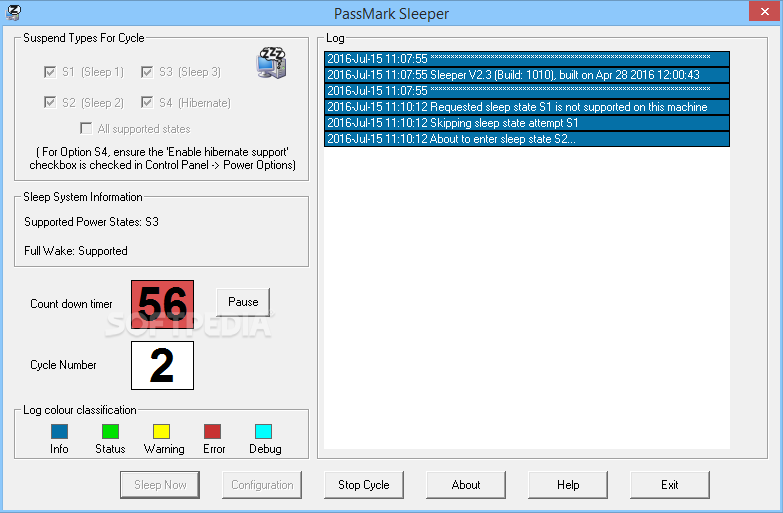Click the red Error colour swatch
783x513 pixels.
click(212, 431)
